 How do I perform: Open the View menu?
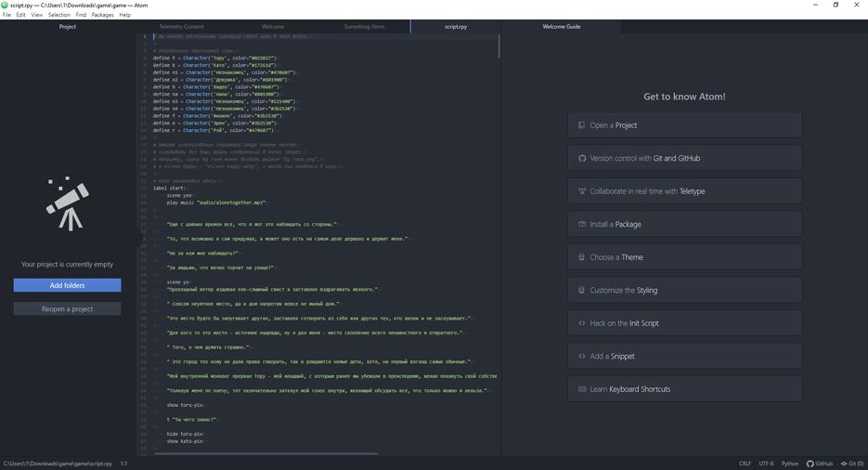36,15
